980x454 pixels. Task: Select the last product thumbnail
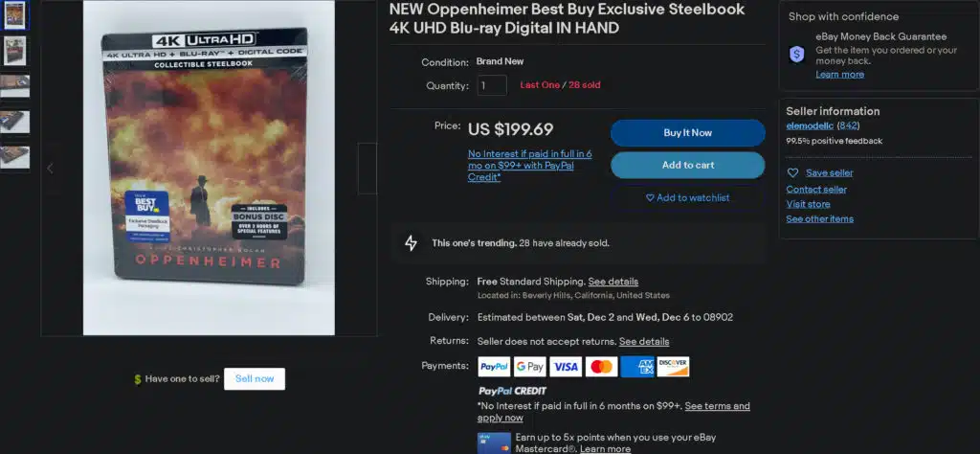pos(15,158)
